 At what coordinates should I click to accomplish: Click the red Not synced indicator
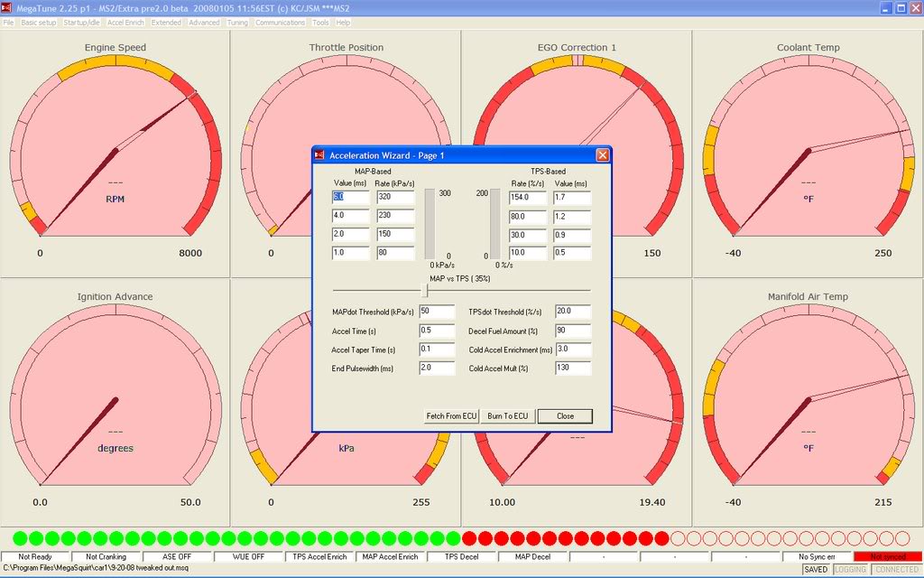888,556
